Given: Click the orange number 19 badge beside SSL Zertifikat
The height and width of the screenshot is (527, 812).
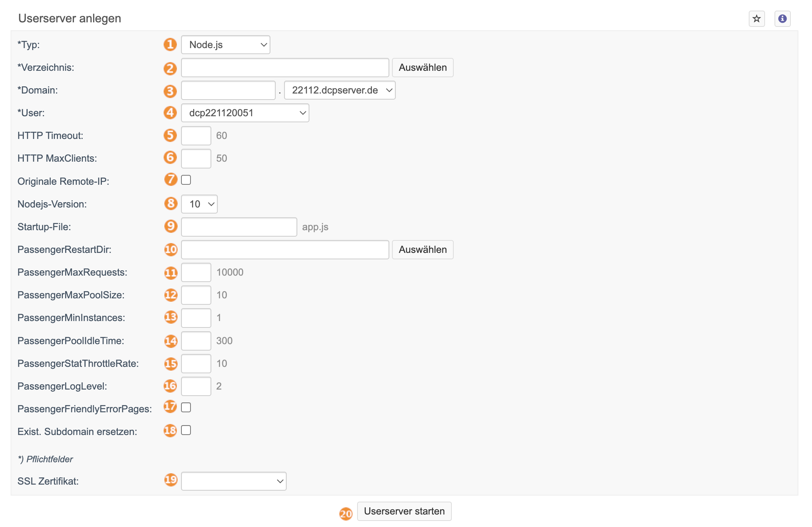Looking at the screenshot, I should [171, 480].
